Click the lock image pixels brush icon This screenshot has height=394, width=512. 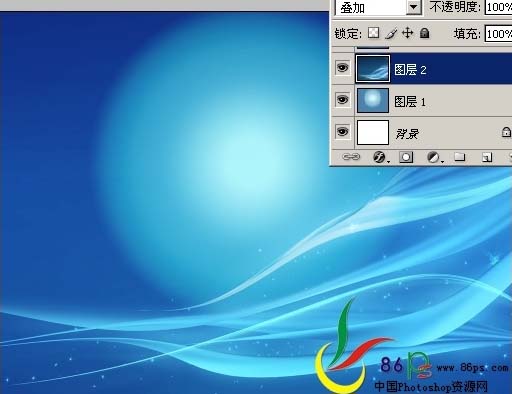(391, 33)
